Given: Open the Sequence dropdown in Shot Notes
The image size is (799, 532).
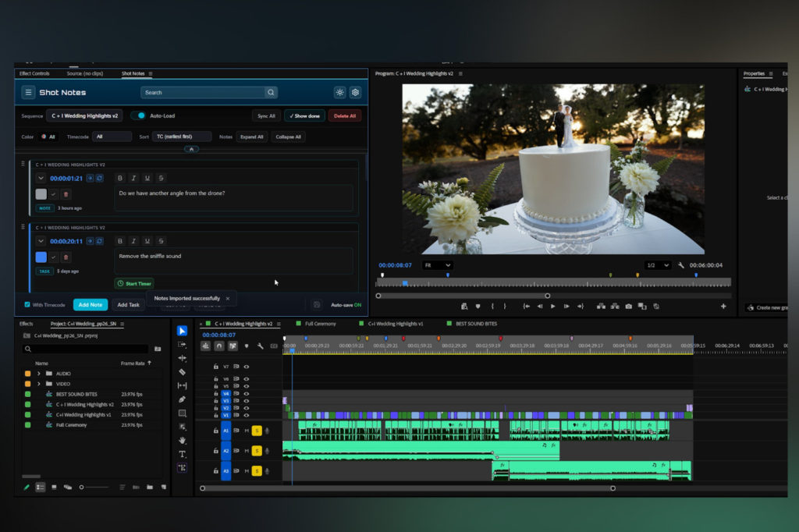Looking at the screenshot, I should coord(84,115).
